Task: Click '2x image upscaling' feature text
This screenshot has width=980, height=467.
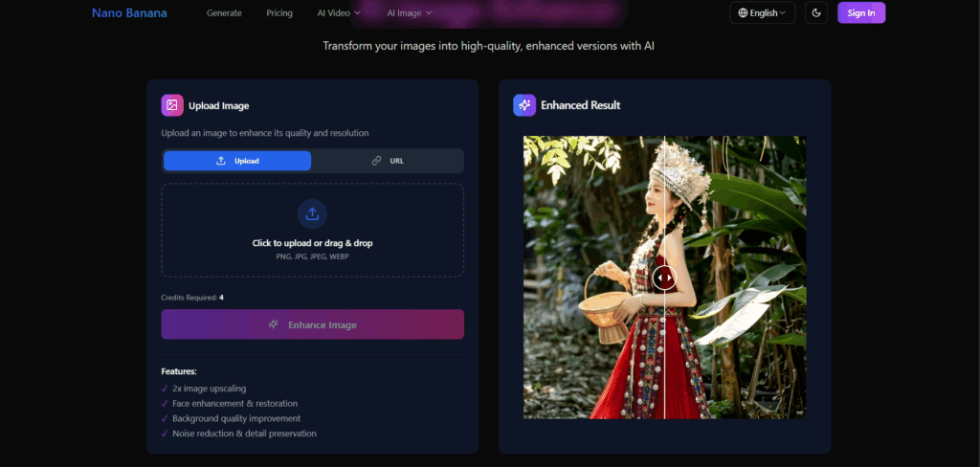Action: [210, 389]
